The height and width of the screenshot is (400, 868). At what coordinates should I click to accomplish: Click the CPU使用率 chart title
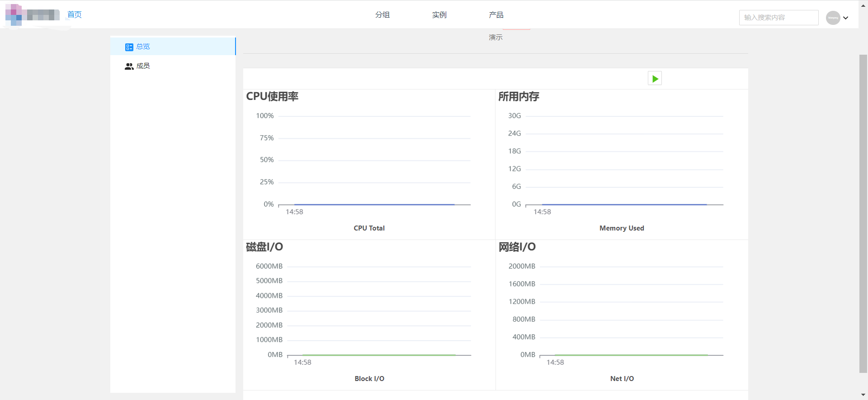coord(272,96)
